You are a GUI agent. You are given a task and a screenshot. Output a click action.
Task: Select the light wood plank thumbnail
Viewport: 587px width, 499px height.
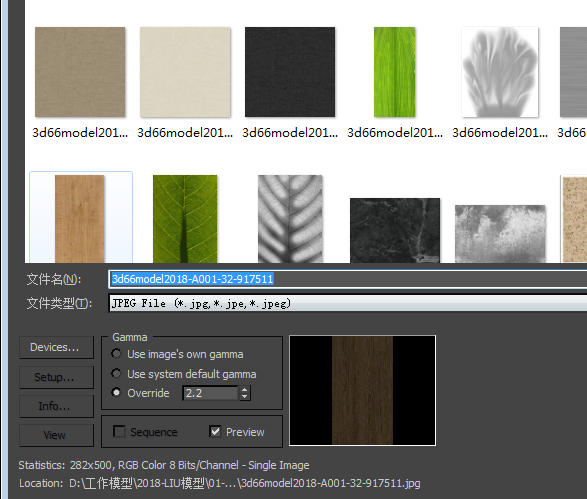[80, 219]
